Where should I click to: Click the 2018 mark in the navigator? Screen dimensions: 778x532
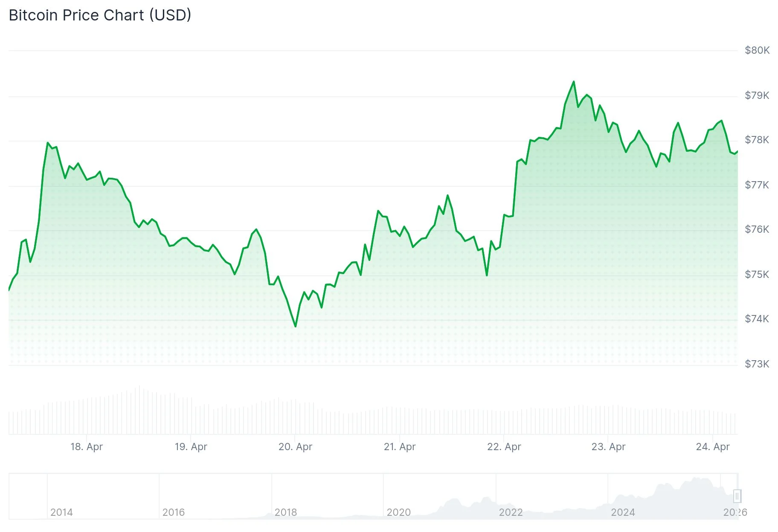tap(286, 512)
